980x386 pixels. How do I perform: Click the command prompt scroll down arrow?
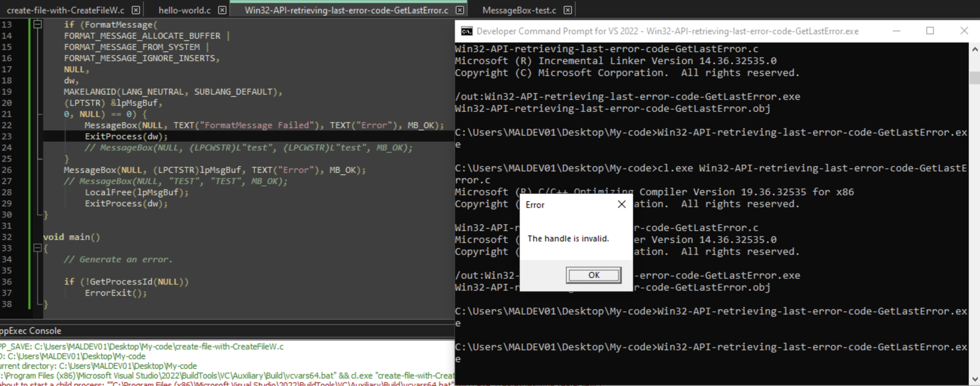(x=974, y=379)
